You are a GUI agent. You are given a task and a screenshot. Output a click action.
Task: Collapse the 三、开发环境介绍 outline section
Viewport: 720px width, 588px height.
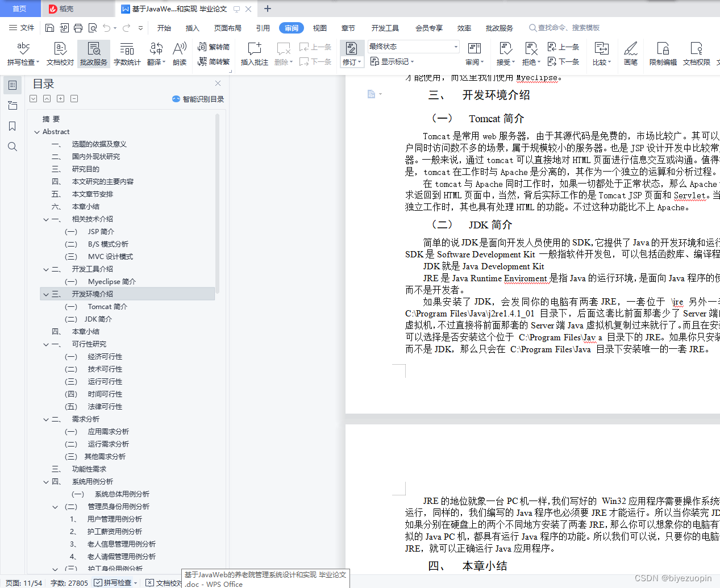click(46, 294)
